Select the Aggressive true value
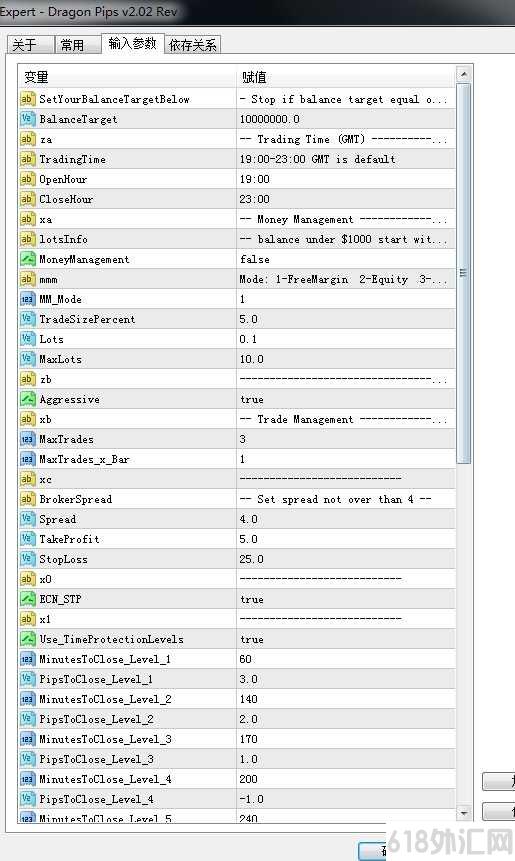Screen dimensions: 515x861 click(346, 399)
